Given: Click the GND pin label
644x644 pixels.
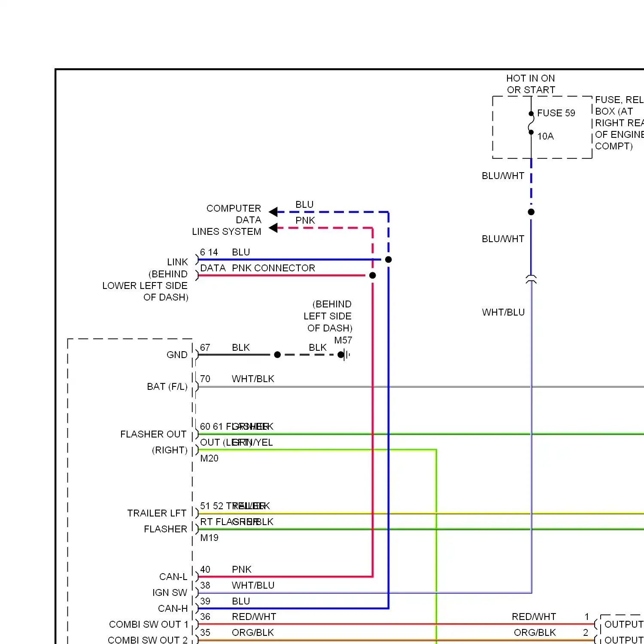Looking at the screenshot, I should point(177,355).
